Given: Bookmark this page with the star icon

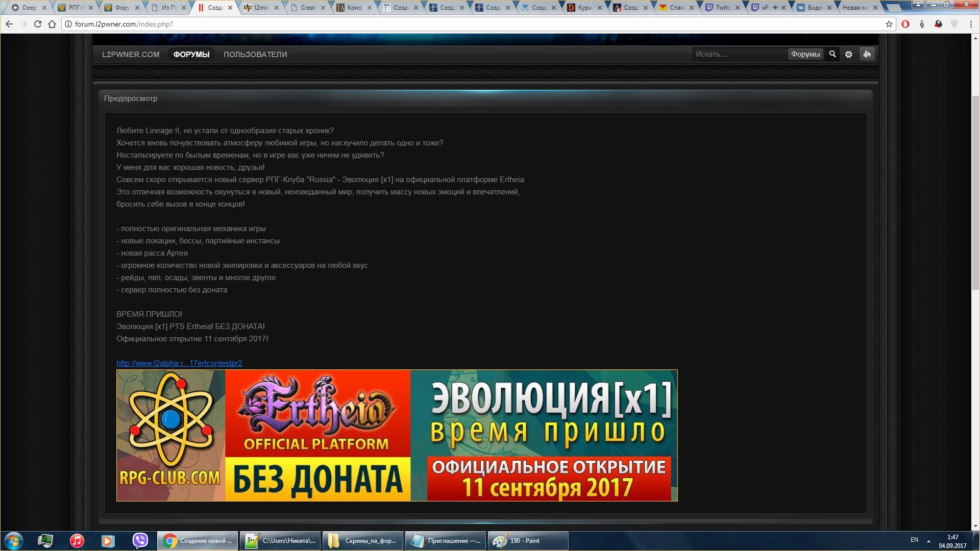Looking at the screenshot, I should [889, 24].
